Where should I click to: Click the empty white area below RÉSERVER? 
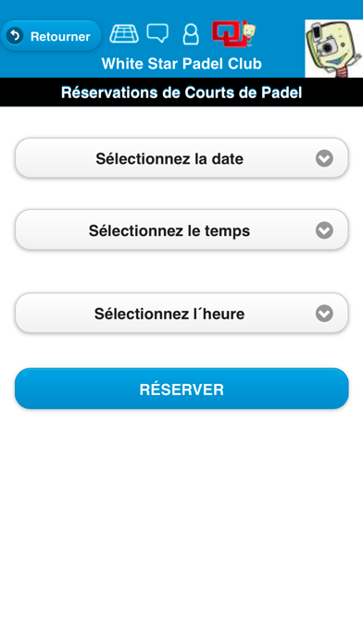(181, 526)
